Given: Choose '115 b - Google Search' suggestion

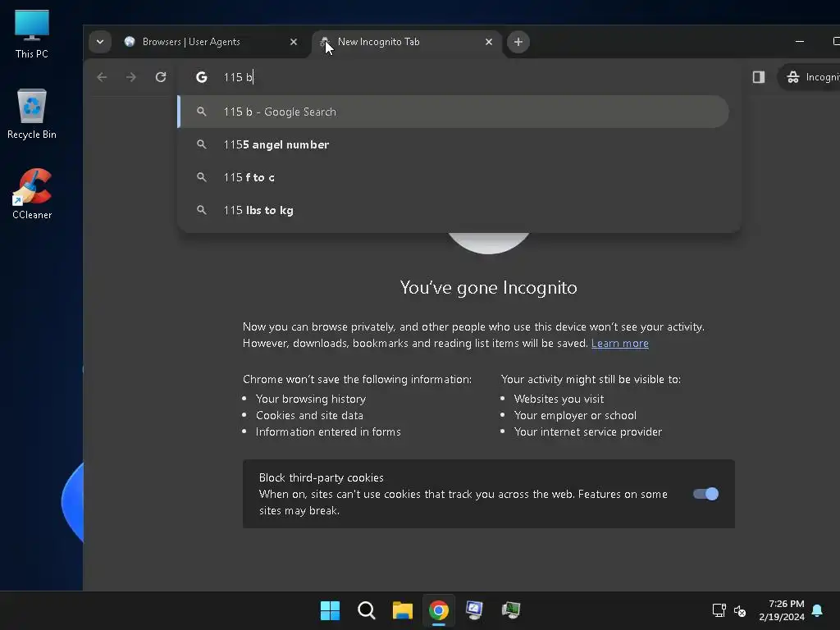Looking at the screenshot, I should (x=453, y=112).
